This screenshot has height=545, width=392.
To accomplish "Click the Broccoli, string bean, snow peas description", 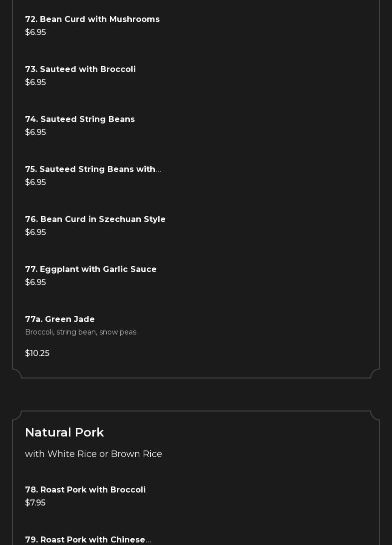I will [x=80, y=332].
